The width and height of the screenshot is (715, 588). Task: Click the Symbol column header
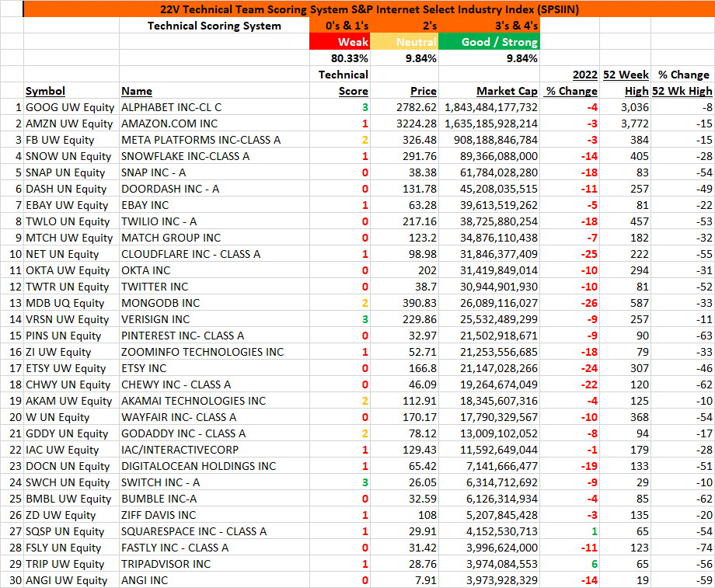point(45,91)
